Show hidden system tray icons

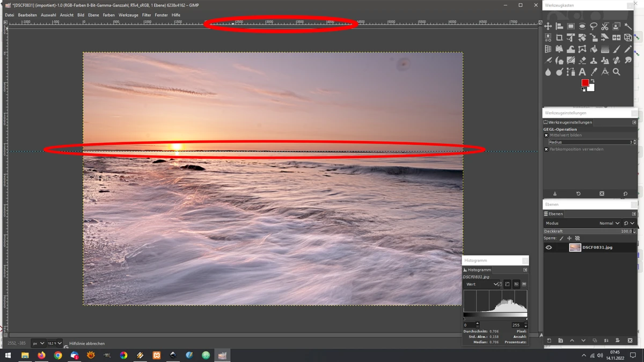(584, 356)
